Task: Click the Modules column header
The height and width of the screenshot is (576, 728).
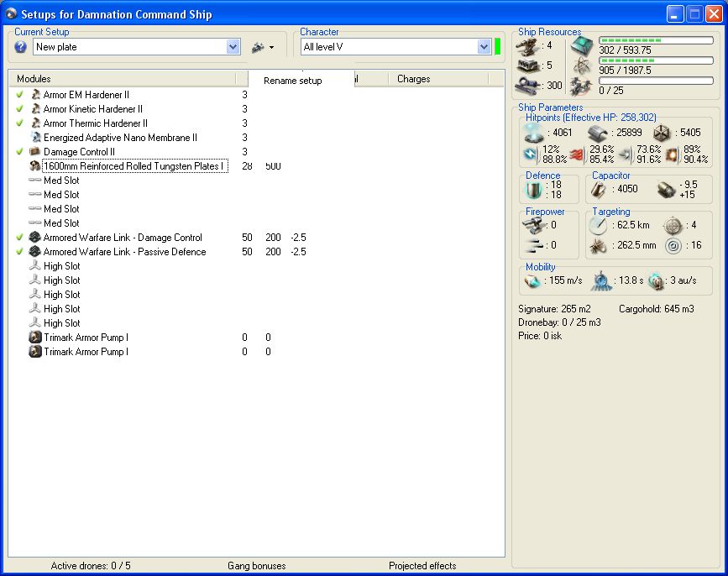Action: tap(123, 79)
